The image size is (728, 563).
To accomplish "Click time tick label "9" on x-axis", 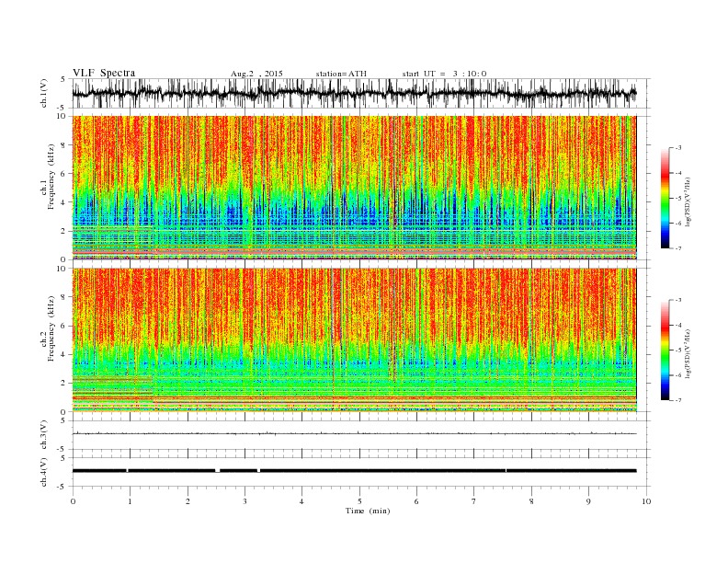I will point(588,501).
